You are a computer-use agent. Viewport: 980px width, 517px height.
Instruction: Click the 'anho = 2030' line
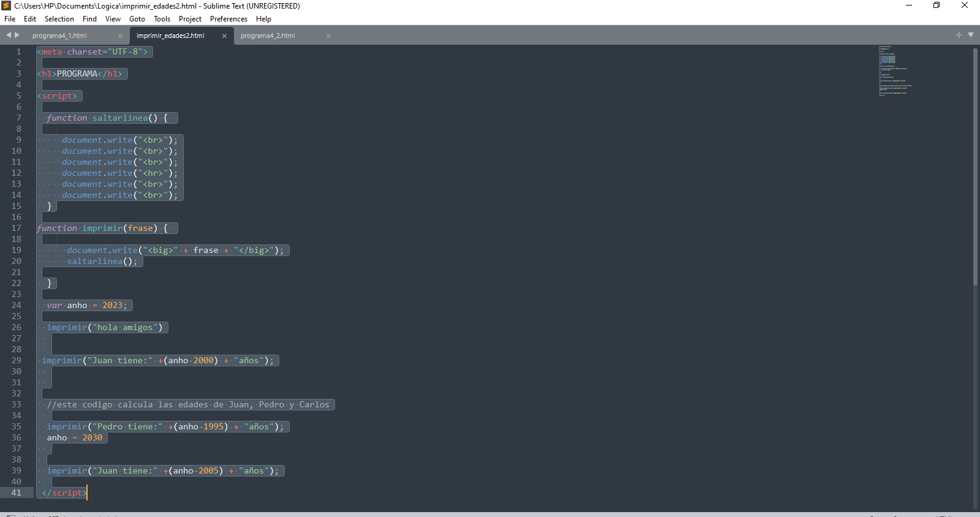click(x=75, y=438)
